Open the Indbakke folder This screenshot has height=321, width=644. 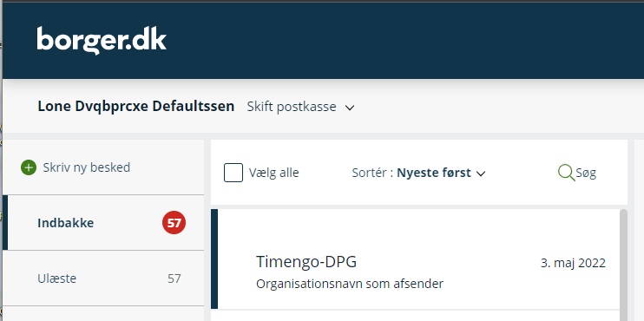pyautogui.click(x=103, y=223)
